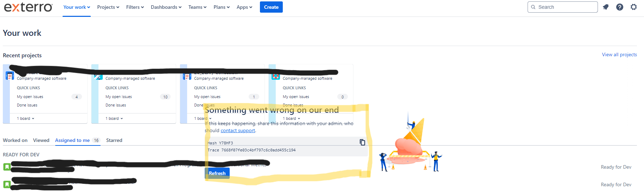Click the first Ready for Dev status label

(616, 167)
